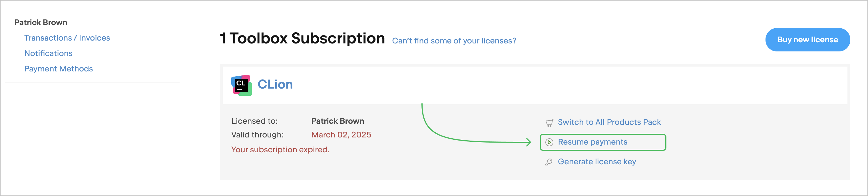Switch to All Products Pack

[x=609, y=122]
